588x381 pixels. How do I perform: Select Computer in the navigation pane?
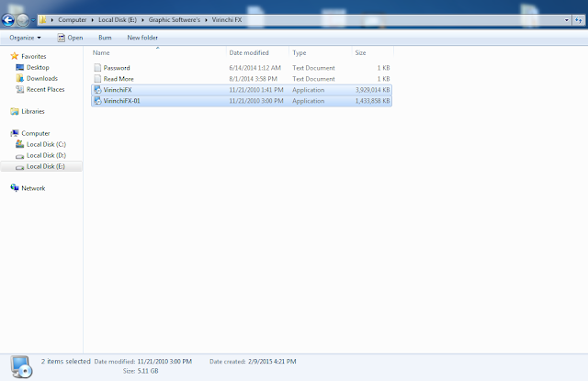coord(36,133)
